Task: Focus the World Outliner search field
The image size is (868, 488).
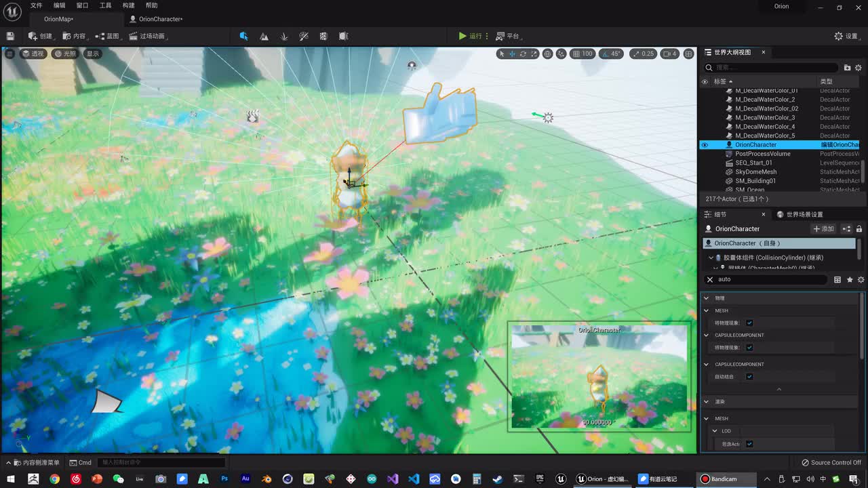Action: coord(770,68)
